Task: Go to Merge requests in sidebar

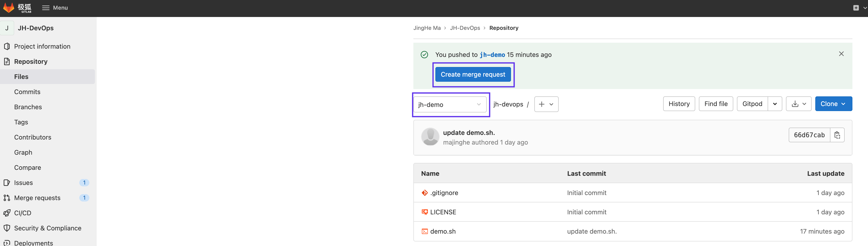Action: 37,198
